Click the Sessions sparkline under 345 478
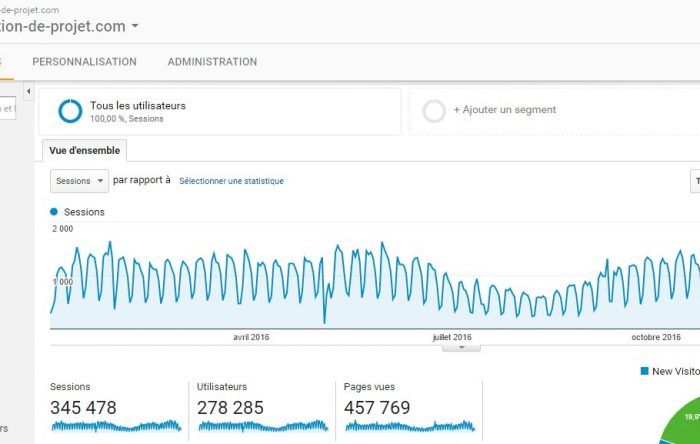 click(116, 426)
